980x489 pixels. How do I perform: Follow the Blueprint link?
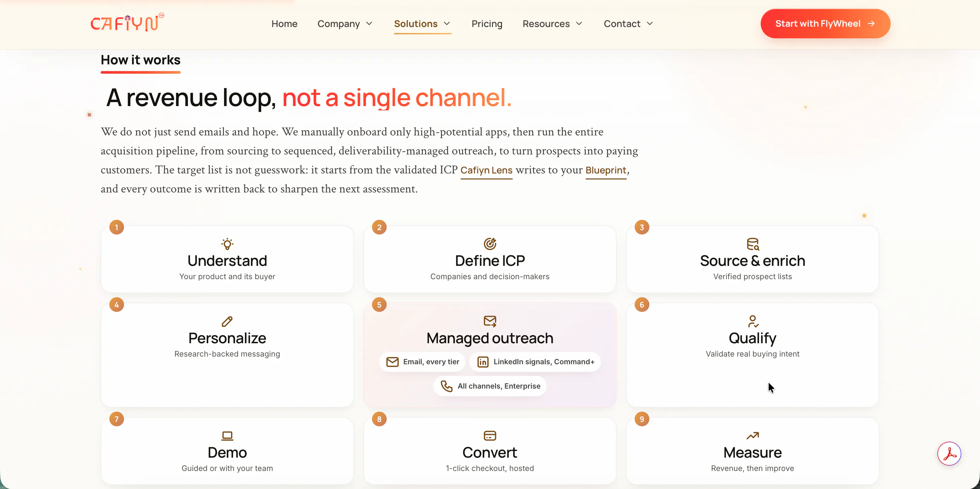pos(606,170)
